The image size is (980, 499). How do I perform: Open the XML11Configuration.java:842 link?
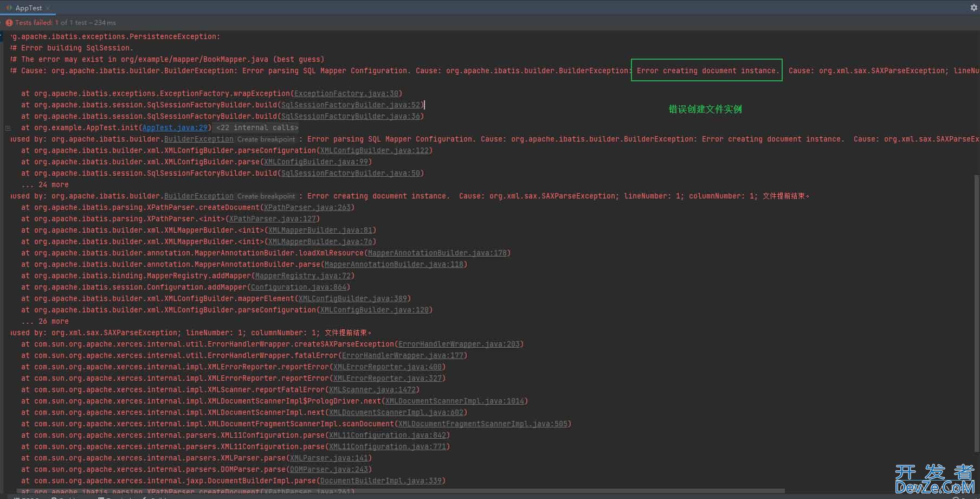click(x=388, y=436)
